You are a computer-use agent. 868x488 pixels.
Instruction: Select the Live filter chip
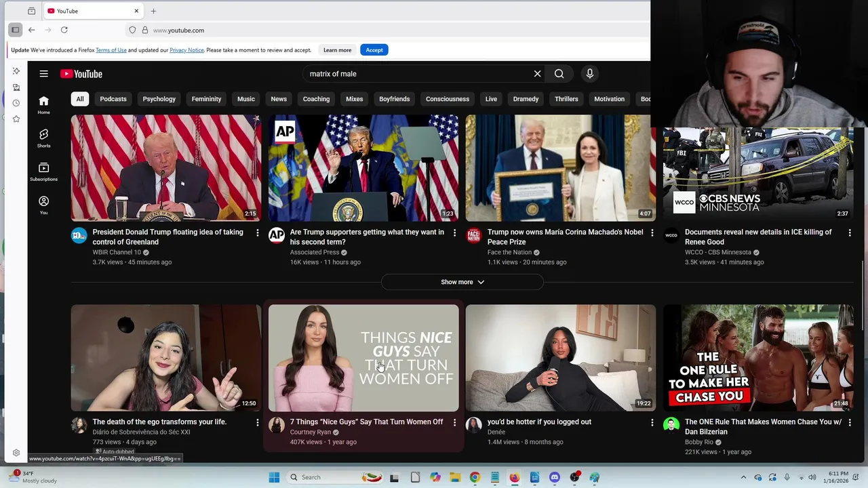point(491,99)
